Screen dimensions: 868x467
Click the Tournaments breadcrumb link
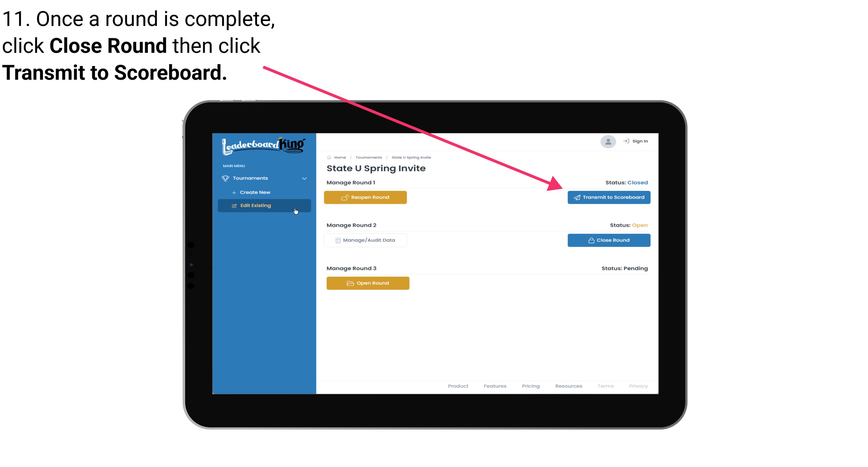tap(368, 157)
